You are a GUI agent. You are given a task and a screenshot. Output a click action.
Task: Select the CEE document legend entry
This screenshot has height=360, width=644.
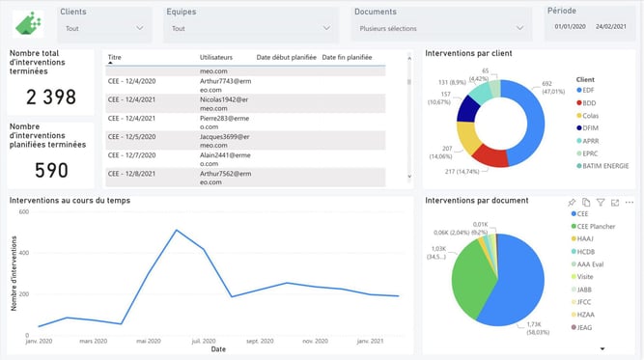579,214
